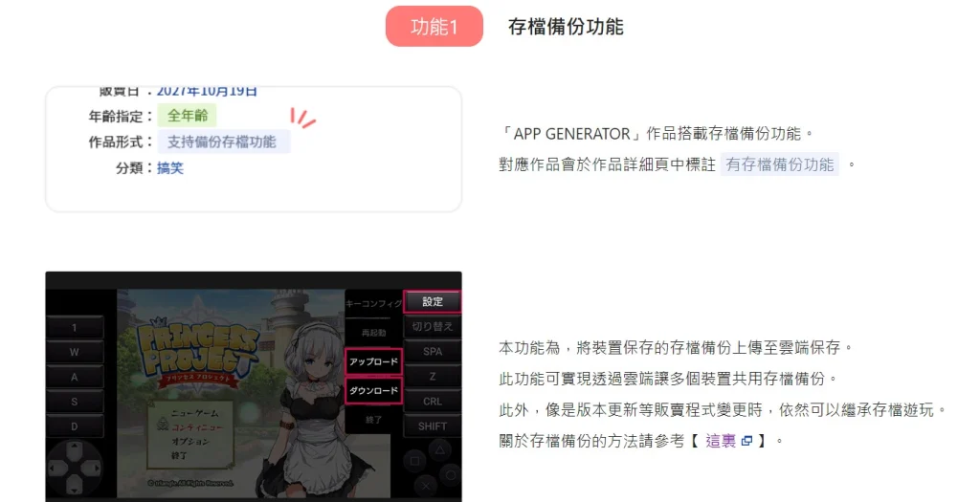Select 終了 on the game title menu
Image resolution: width=980 pixels, height=502 pixels.
[179, 455]
